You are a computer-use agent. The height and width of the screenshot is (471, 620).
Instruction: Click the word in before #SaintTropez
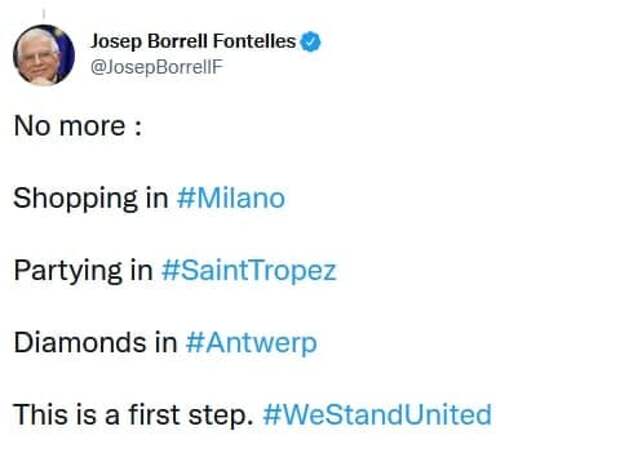[142, 270]
